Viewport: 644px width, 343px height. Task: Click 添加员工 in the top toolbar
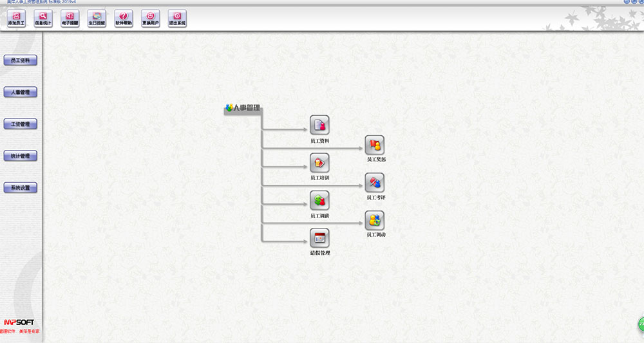click(16, 19)
